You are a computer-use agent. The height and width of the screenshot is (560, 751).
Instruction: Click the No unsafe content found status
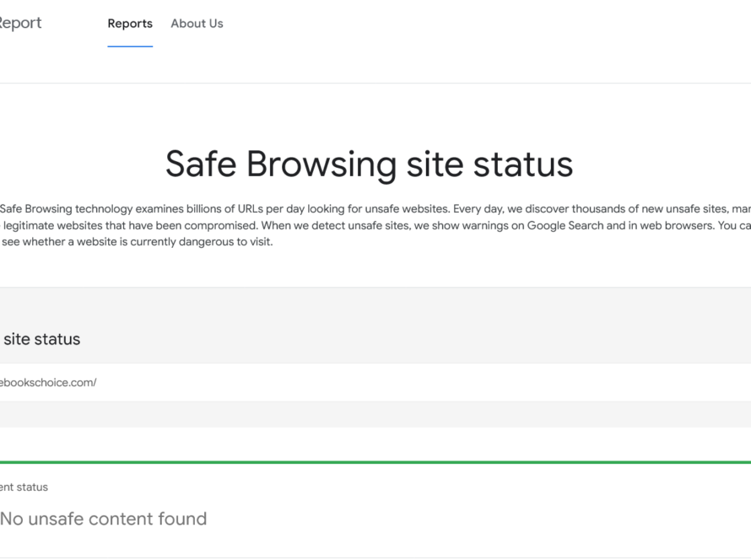[x=104, y=519]
